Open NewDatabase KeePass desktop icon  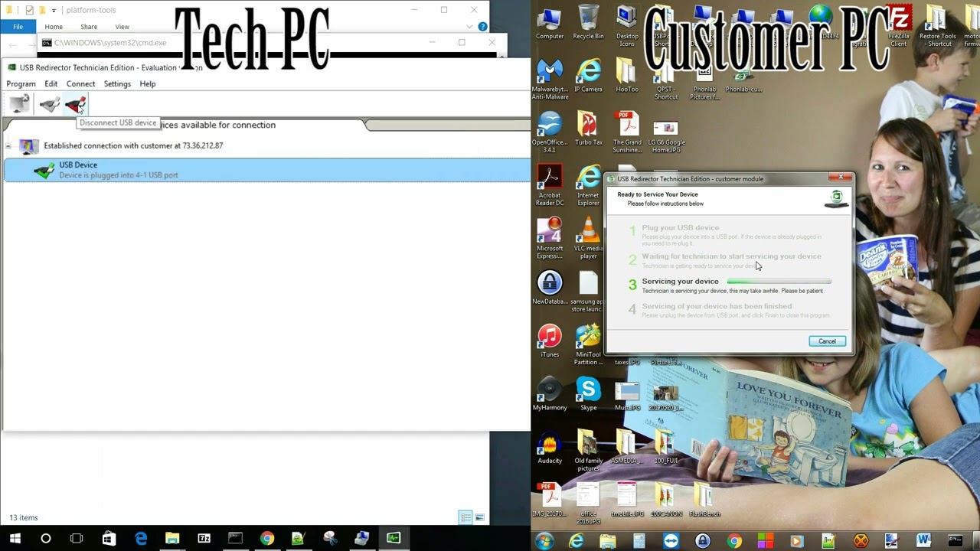tap(550, 288)
